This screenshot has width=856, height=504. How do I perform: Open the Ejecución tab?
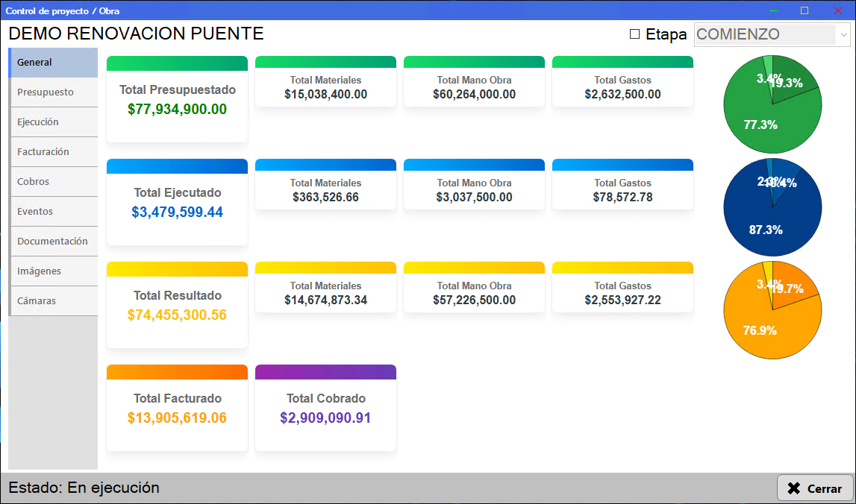click(38, 122)
